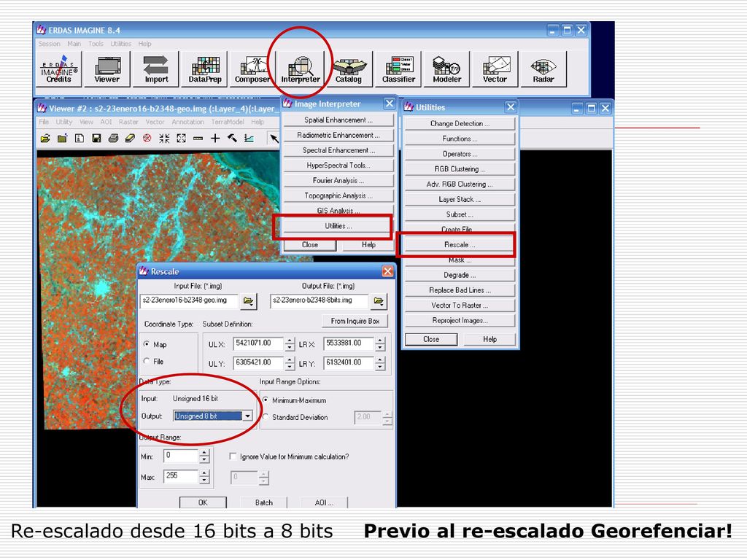
Task: Click the LR Y value stepper
Action: click(x=379, y=363)
